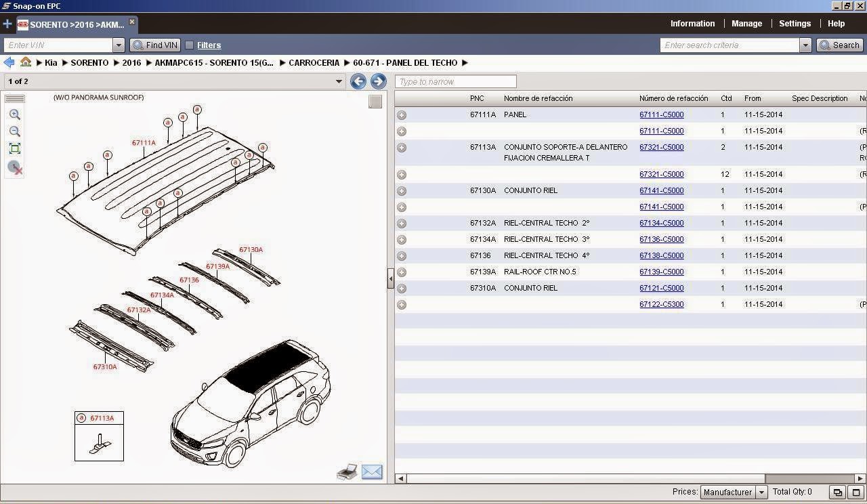Viewport: 867px width, 504px height.
Task: Select CARROCERIA in the breadcrumb path
Action: pyautogui.click(x=314, y=63)
